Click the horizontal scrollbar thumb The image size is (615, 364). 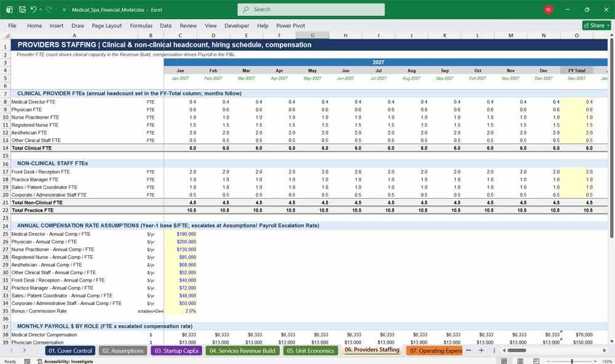(x=517, y=350)
